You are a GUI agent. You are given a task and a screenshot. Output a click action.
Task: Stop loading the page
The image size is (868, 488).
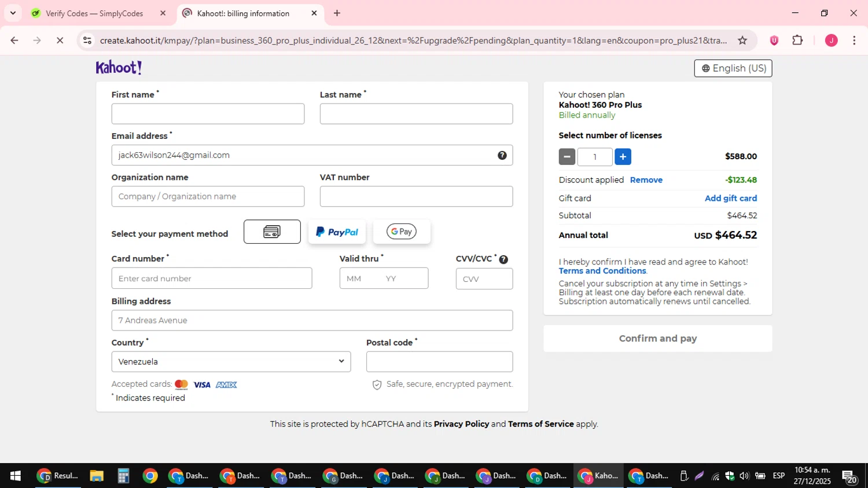coord(60,40)
